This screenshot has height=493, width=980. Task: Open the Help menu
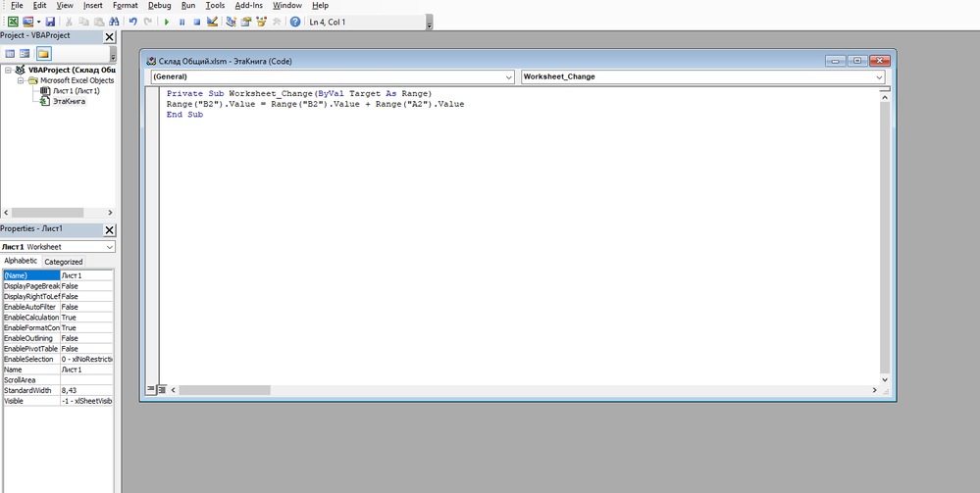pyautogui.click(x=320, y=5)
